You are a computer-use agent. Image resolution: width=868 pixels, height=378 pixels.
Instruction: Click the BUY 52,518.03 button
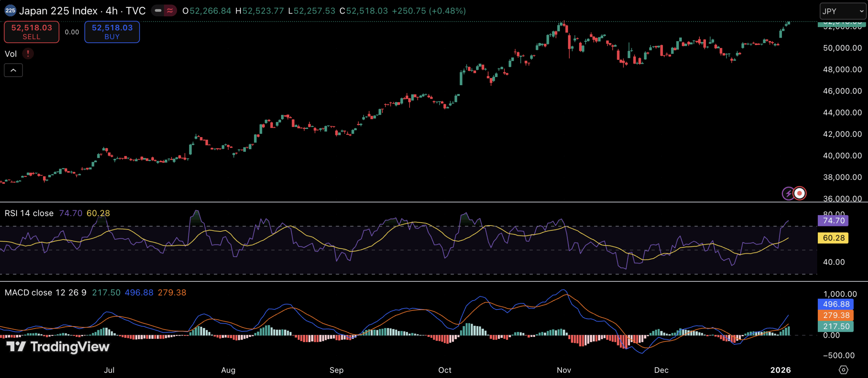(x=112, y=32)
